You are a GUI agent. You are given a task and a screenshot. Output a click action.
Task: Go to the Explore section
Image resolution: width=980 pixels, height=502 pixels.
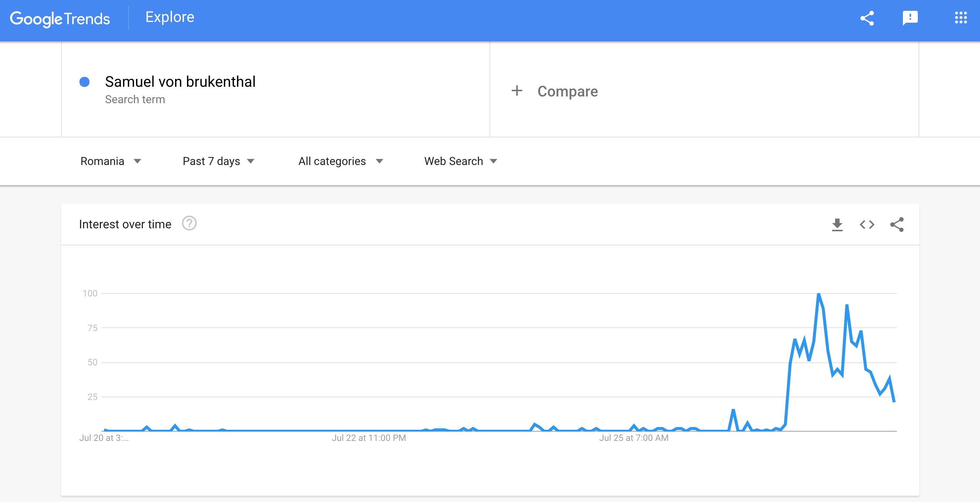pos(170,18)
